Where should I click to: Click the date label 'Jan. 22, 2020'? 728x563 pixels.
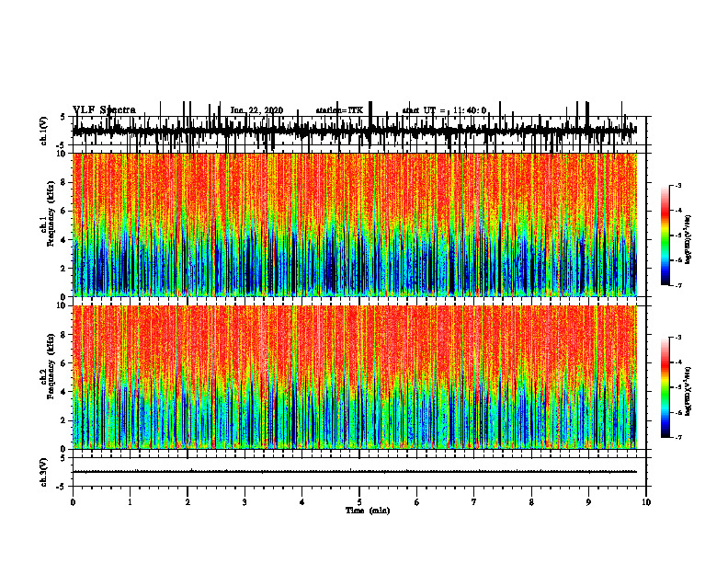point(256,110)
